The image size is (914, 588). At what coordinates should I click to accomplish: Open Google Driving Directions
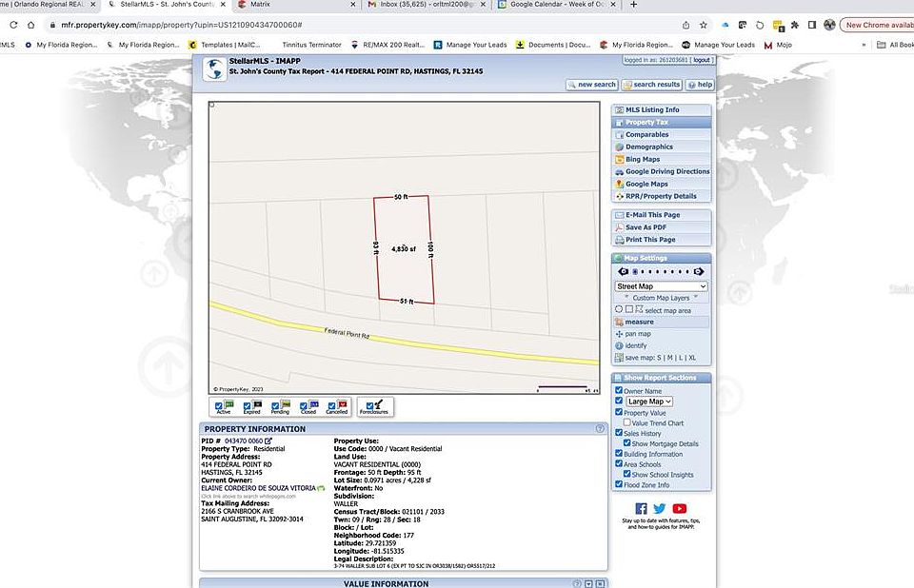pyautogui.click(x=666, y=172)
